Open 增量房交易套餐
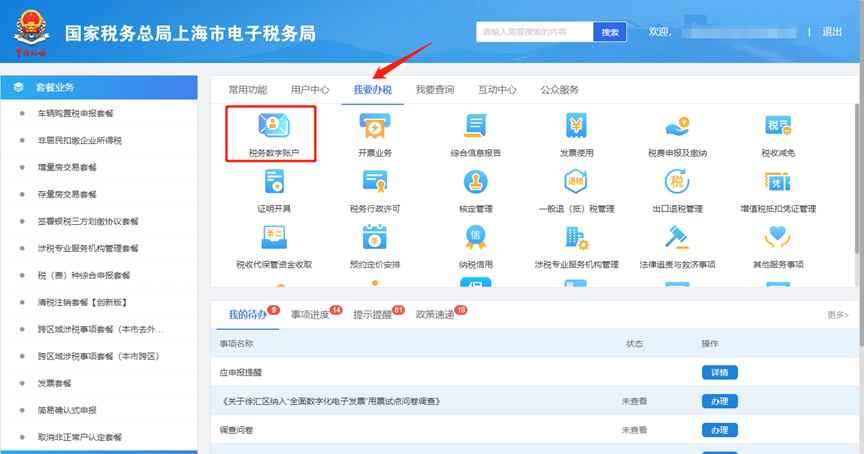 click(x=67, y=167)
